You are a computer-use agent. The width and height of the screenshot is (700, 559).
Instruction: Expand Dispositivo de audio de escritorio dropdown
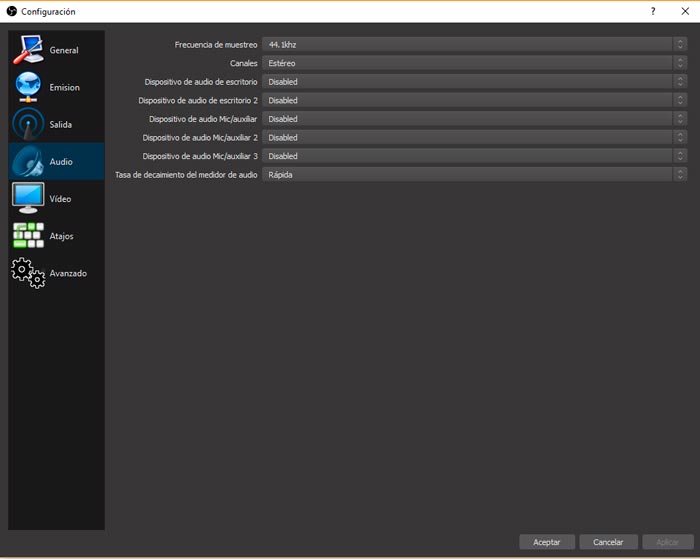tap(474, 82)
